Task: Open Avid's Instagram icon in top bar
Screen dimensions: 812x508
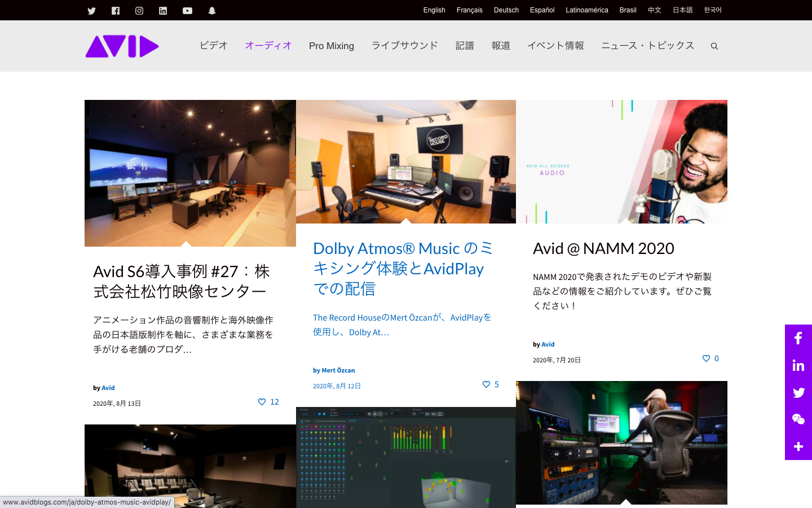Action: coord(139,11)
